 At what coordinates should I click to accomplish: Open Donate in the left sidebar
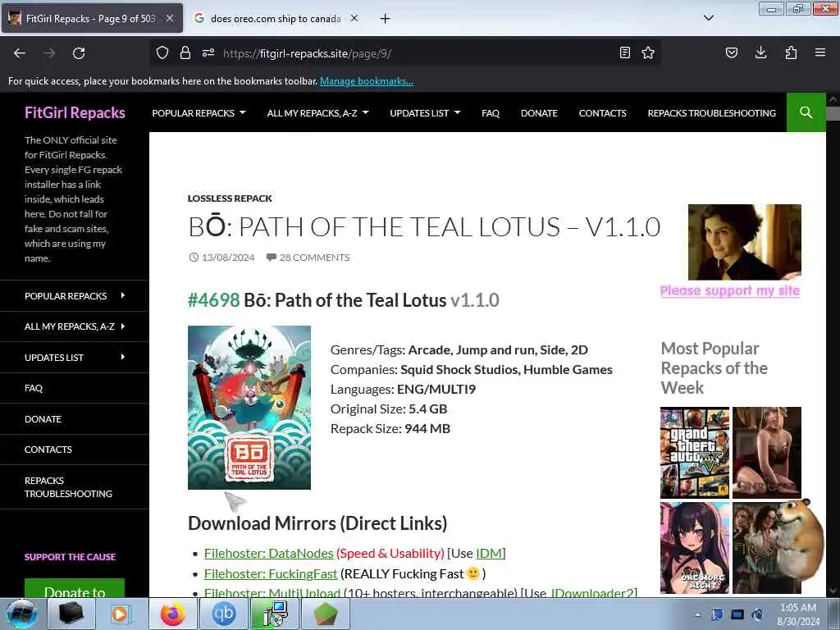43,419
